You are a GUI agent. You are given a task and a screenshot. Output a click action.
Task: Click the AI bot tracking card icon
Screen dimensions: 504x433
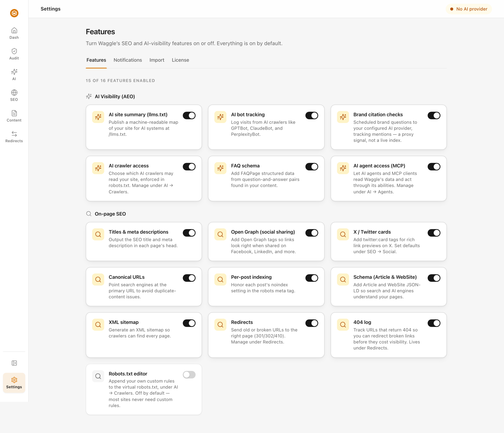[x=220, y=117]
